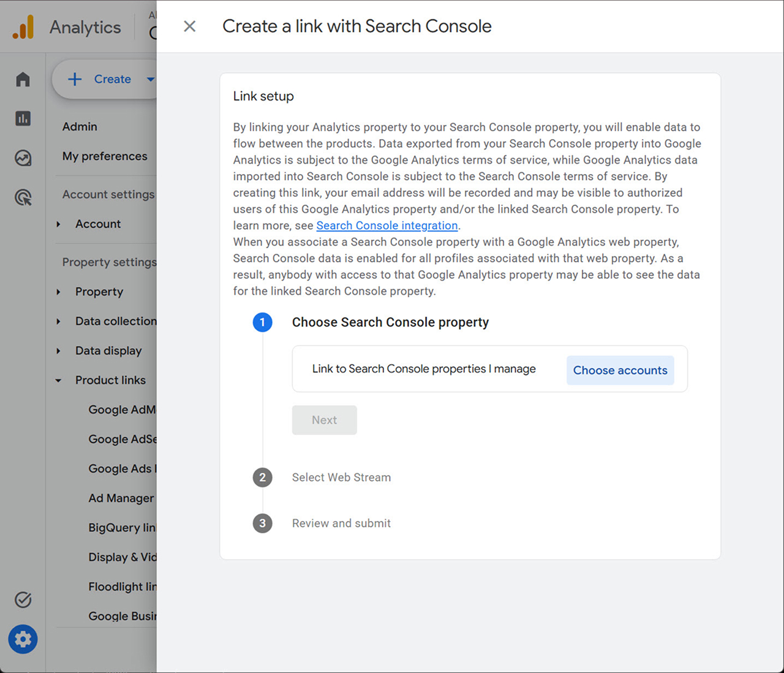Open the Property tree item
This screenshot has width=784, height=673.
coord(99,292)
